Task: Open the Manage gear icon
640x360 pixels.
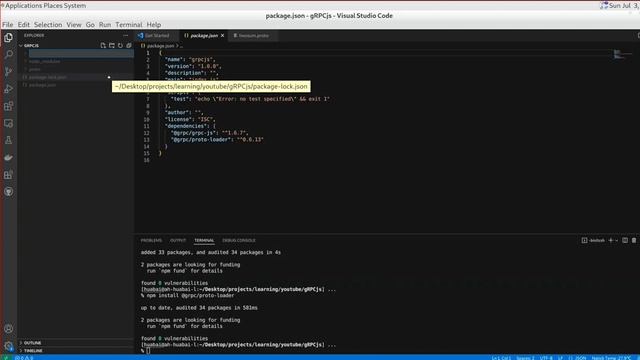Action: pos(8,346)
